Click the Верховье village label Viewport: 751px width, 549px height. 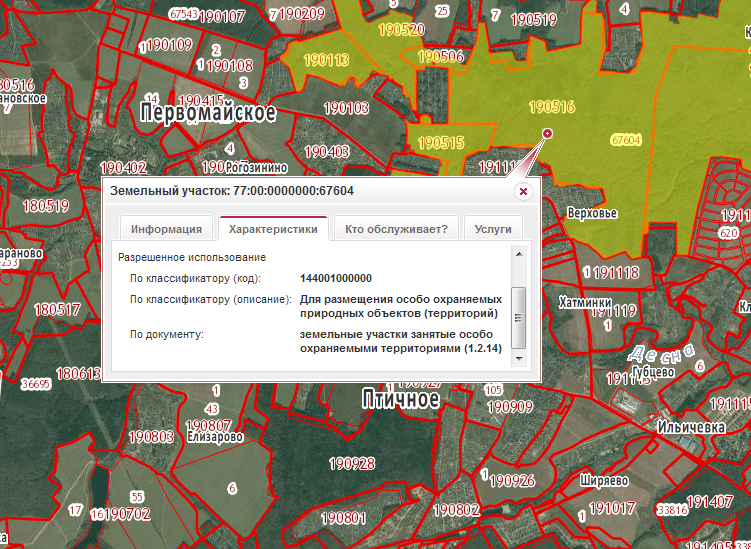(592, 213)
